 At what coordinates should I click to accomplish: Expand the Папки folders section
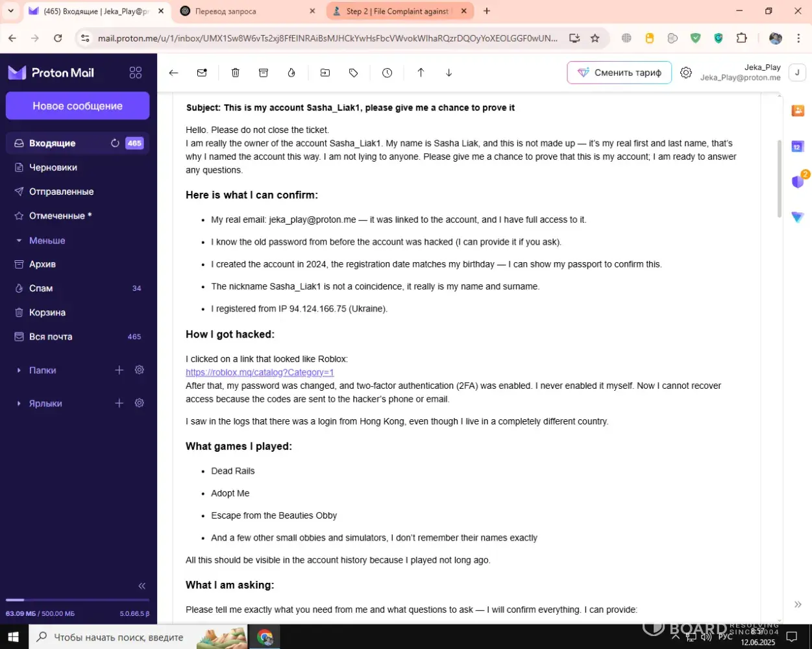pyautogui.click(x=43, y=370)
